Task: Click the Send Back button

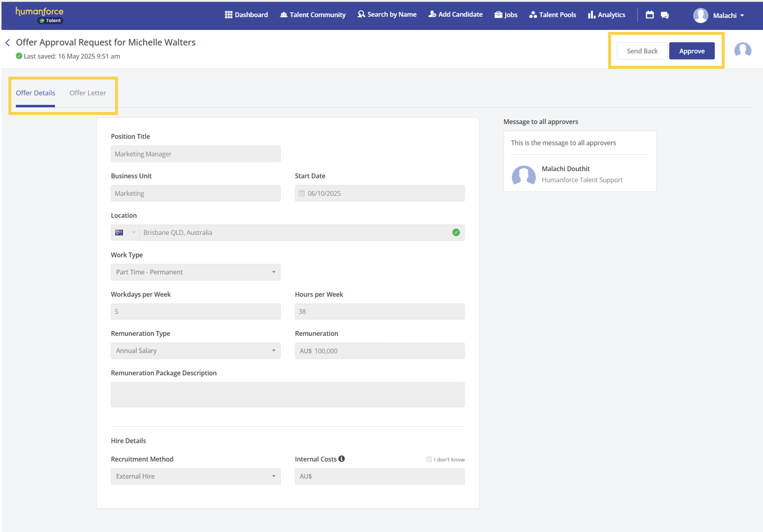Action: pyautogui.click(x=642, y=51)
